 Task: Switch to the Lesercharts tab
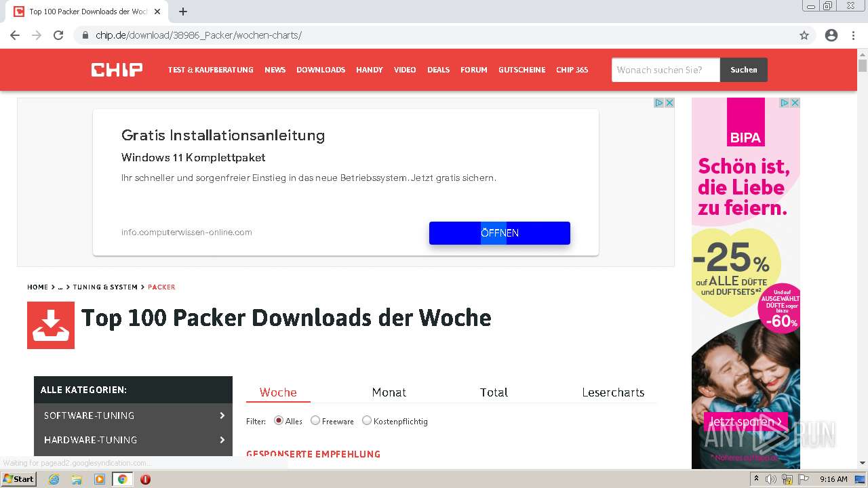tap(613, 392)
